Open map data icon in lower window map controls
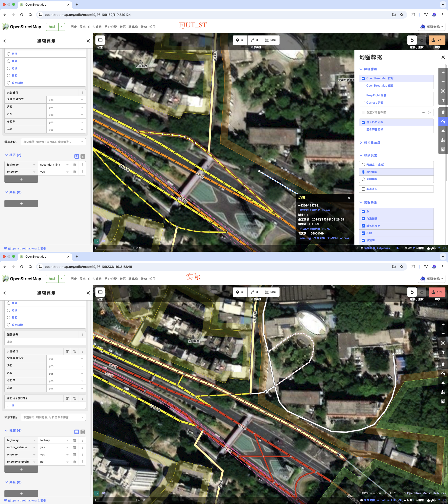 tap(443, 374)
